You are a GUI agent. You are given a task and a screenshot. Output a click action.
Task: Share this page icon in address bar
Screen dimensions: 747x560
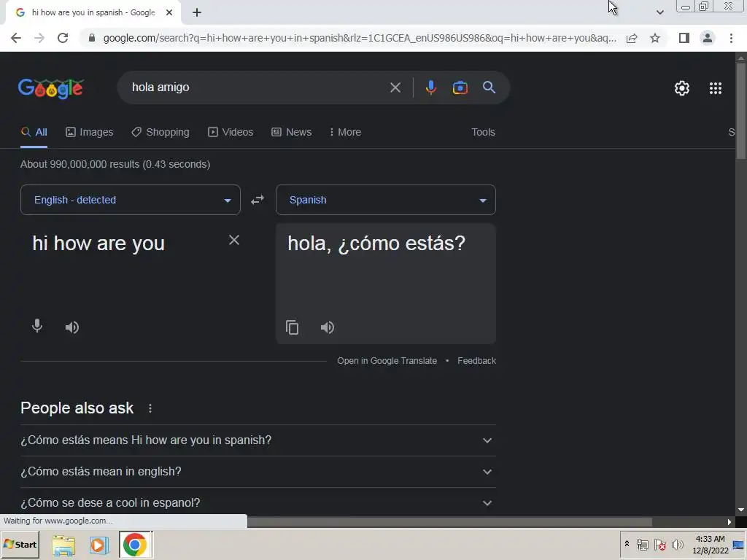pyautogui.click(x=632, y=38)
